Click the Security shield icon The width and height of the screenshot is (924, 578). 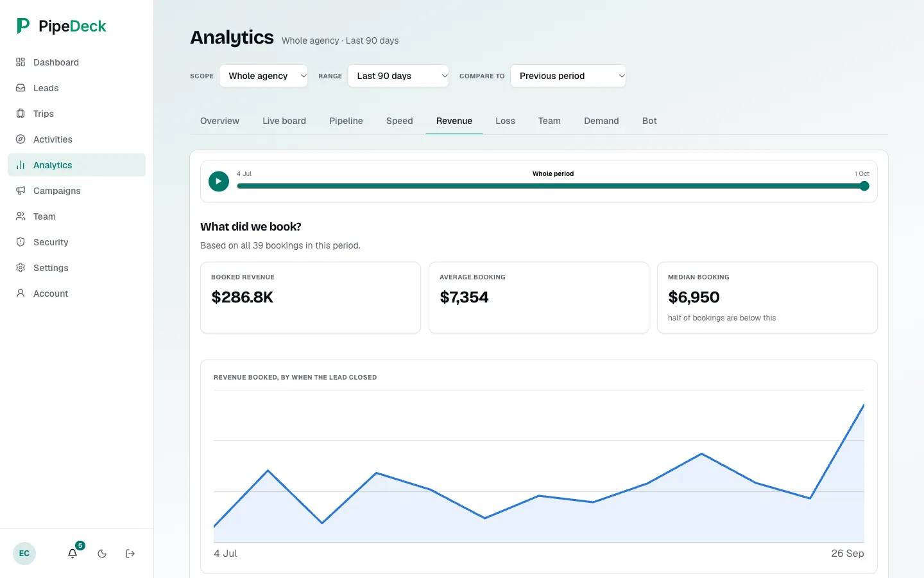(21, 242)
